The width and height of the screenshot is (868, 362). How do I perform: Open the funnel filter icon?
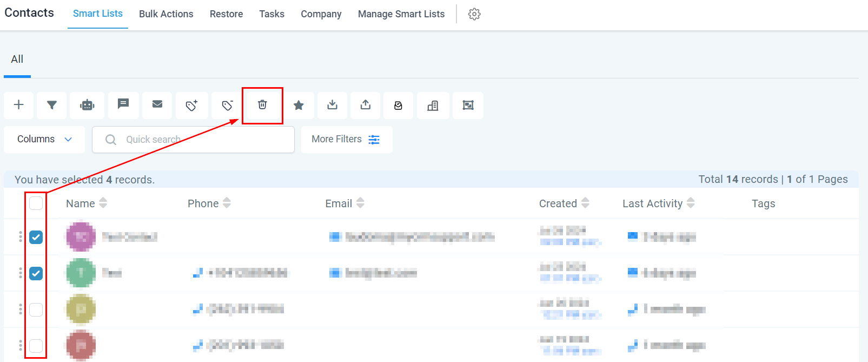(52, 105)
